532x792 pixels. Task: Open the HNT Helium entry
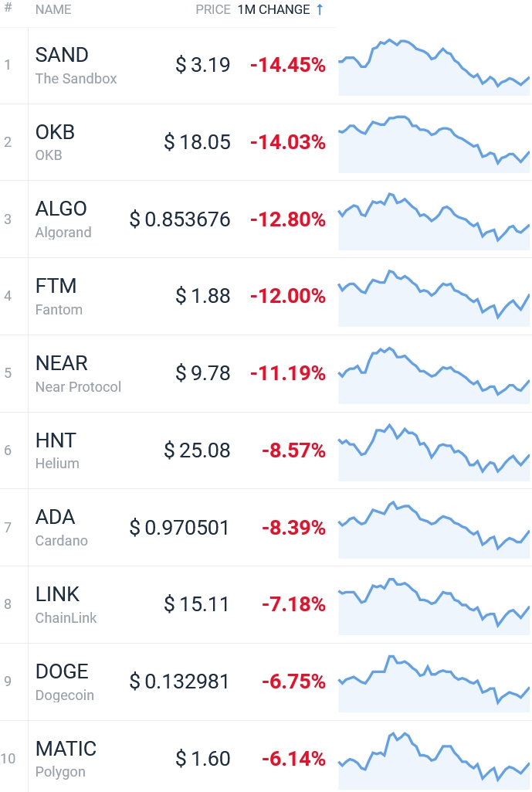click(266, 450)
